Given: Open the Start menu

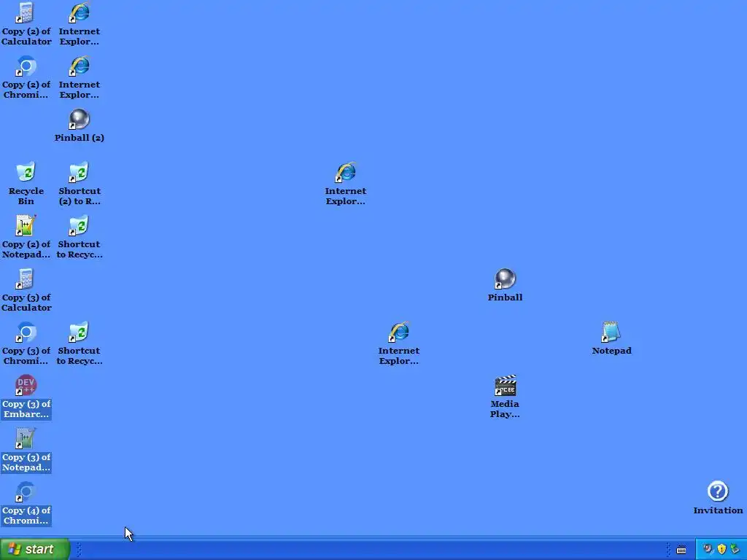Looking at the screenshot, I should click(x=35, y=549).
